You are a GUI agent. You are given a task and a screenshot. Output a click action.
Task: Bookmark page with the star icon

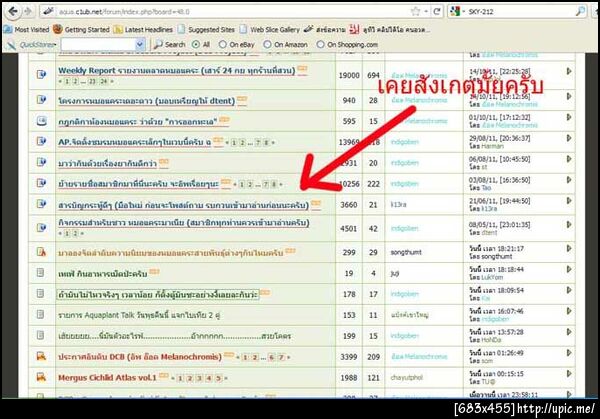[415, 11]
